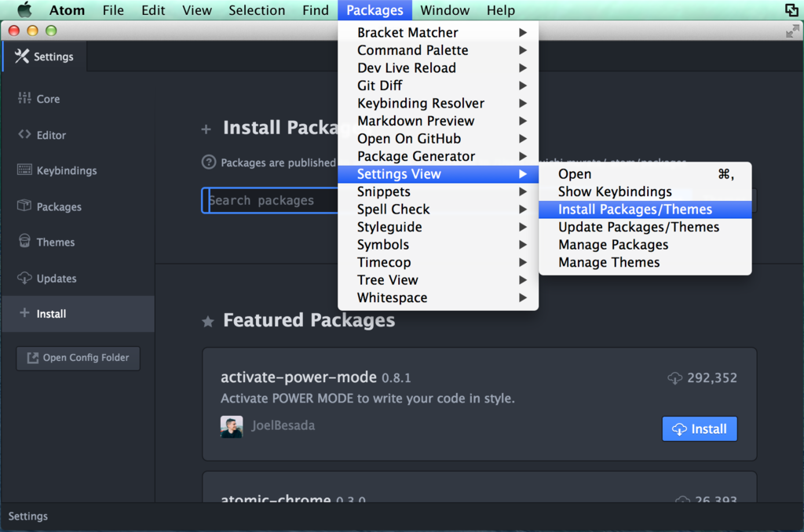Open the Tree View submenu

point(438,280)
